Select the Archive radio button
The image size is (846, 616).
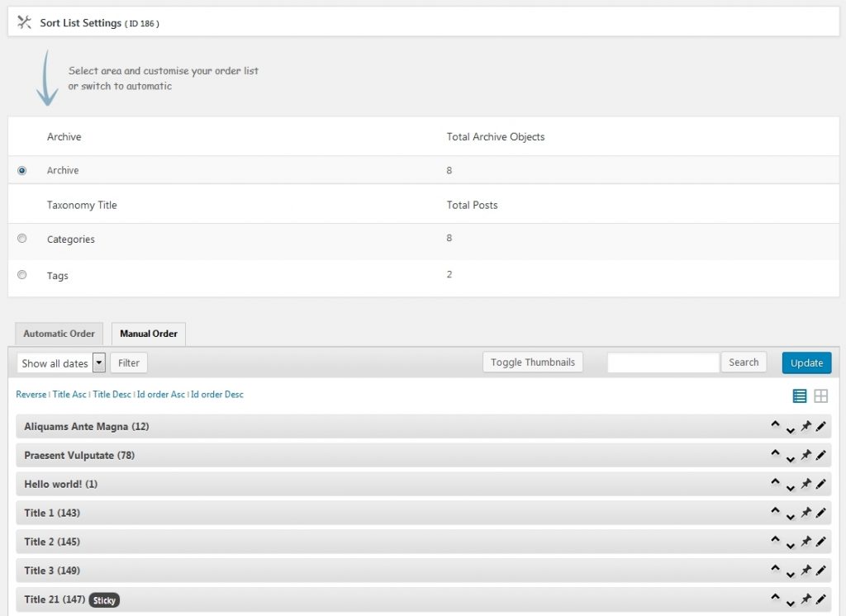click(x=22, y=171)
